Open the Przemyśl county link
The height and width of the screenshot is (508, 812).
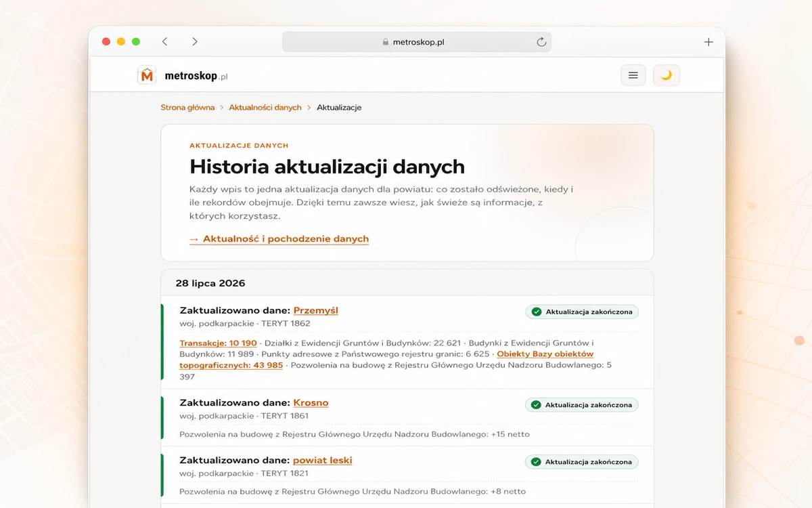click(x=316, y=310)
